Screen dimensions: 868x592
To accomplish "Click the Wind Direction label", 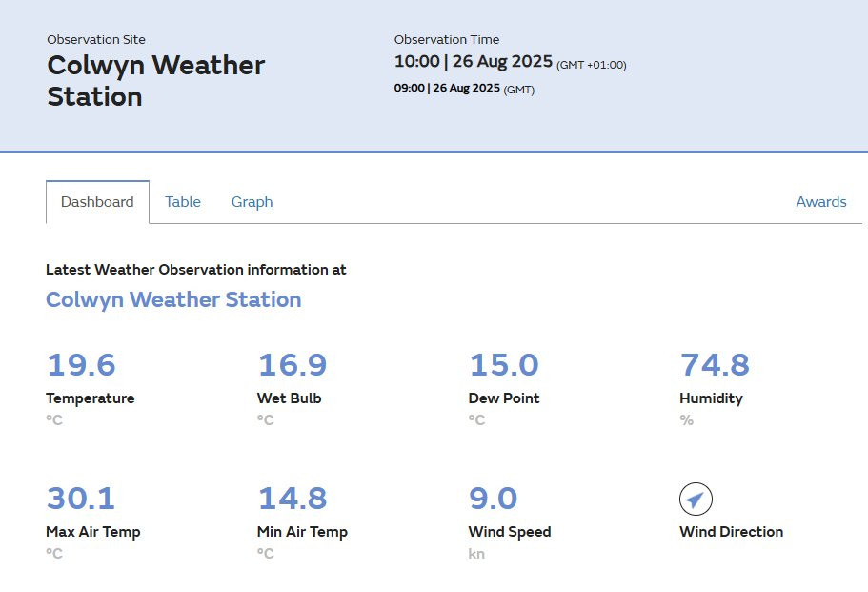I will (x=731, y=532).
